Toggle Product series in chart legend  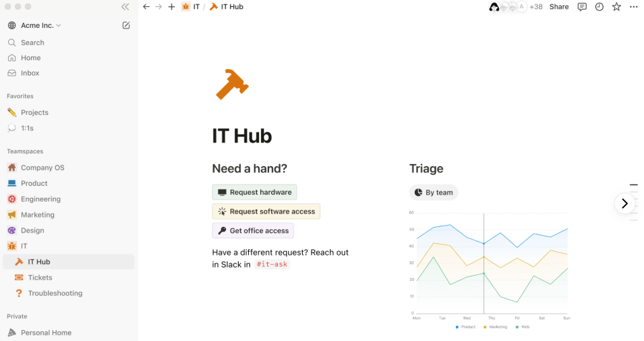point(465,327)
